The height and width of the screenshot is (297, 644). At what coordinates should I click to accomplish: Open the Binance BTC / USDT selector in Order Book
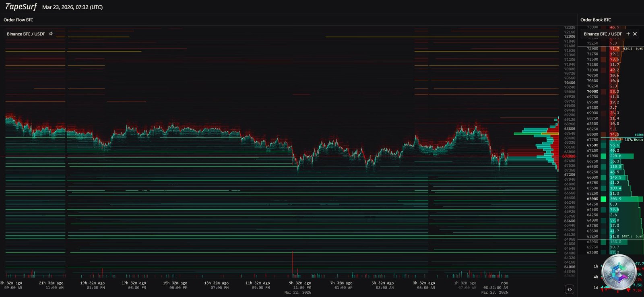click(603, 34)
